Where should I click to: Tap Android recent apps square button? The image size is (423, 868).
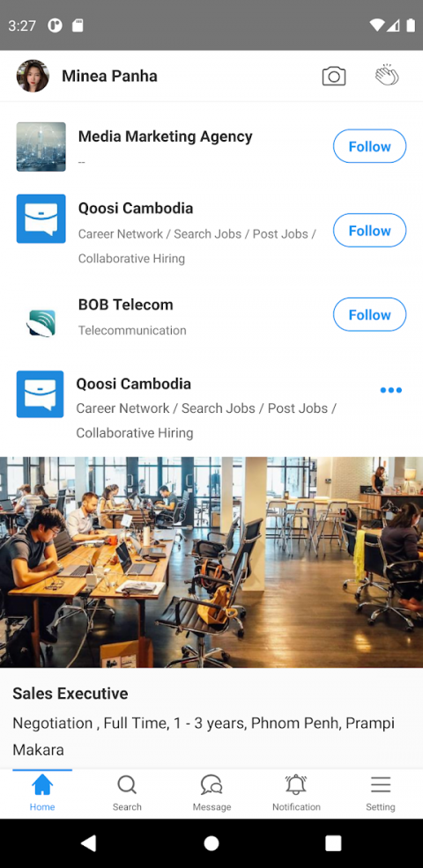[x=333, y=843]
